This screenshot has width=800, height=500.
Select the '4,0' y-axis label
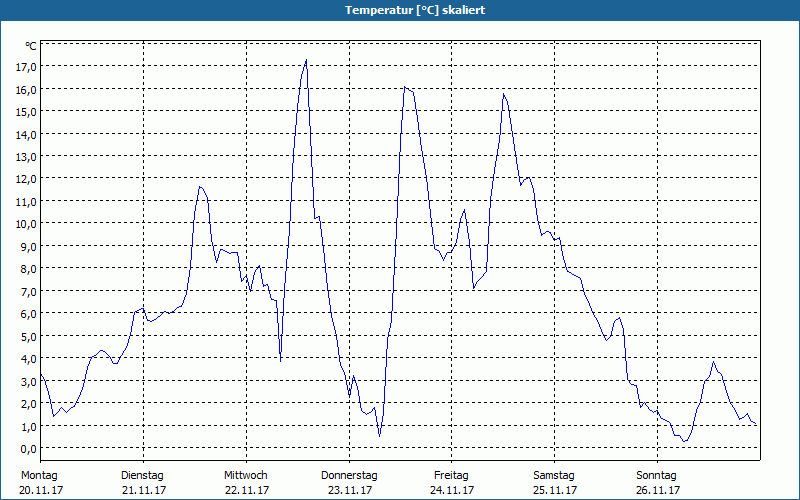(28, 359)
